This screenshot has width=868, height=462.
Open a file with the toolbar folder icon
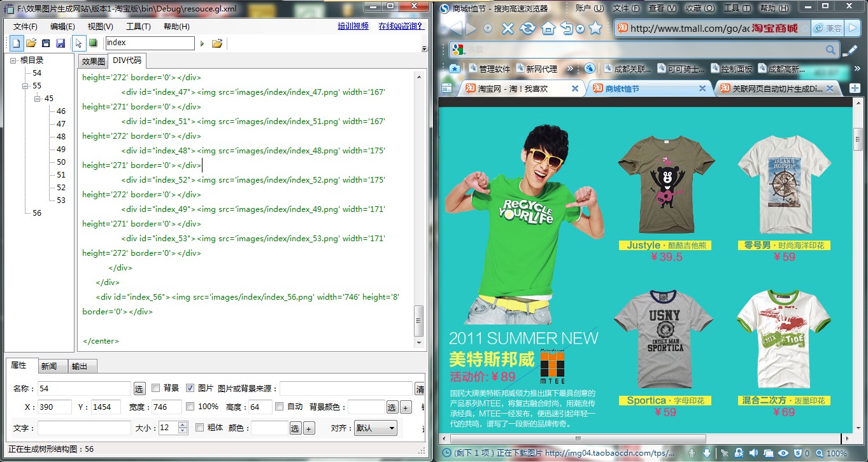31,43
